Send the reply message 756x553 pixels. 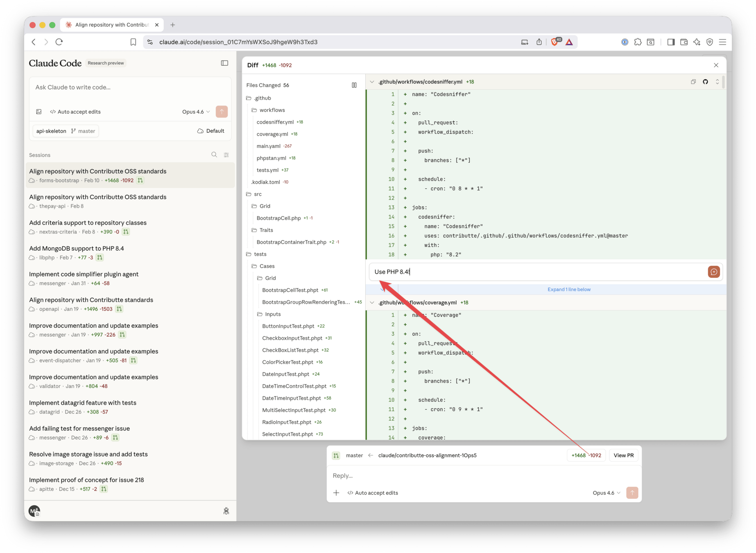[x=632, y=493]
